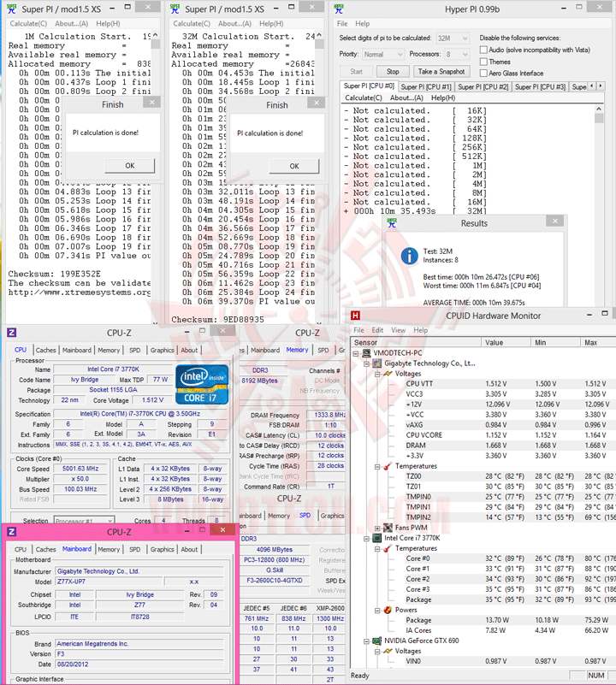Click the Stop button in Hyper PI
The image size is (616, 685).
[393, 72]
